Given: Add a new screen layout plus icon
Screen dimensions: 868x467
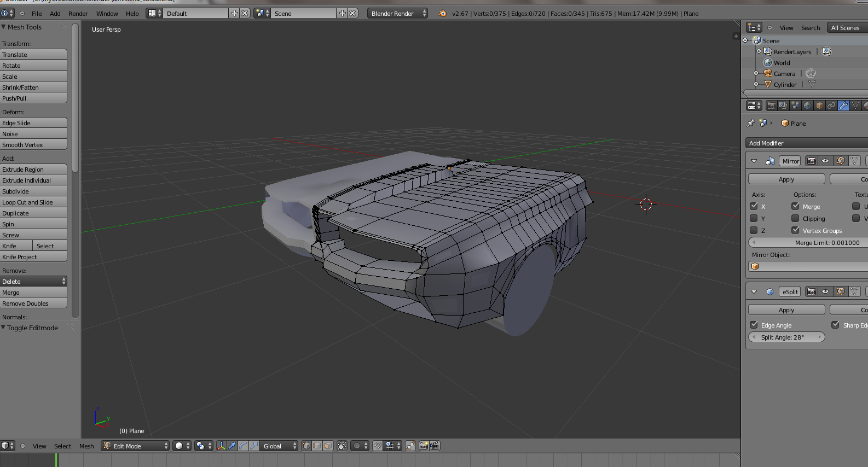Looking at the screenshot, I should tap(235, 13).
